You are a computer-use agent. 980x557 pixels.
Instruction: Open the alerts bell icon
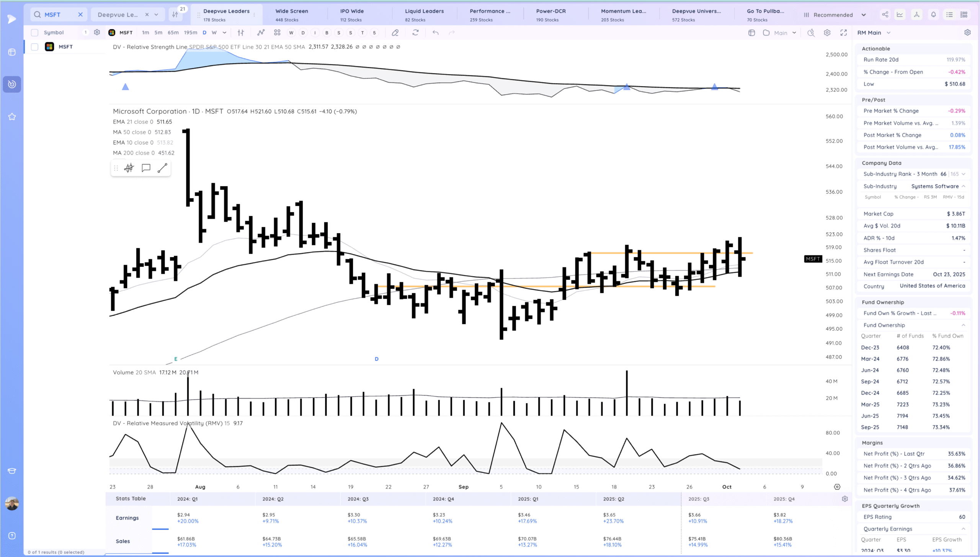click(x=933, y=15)
